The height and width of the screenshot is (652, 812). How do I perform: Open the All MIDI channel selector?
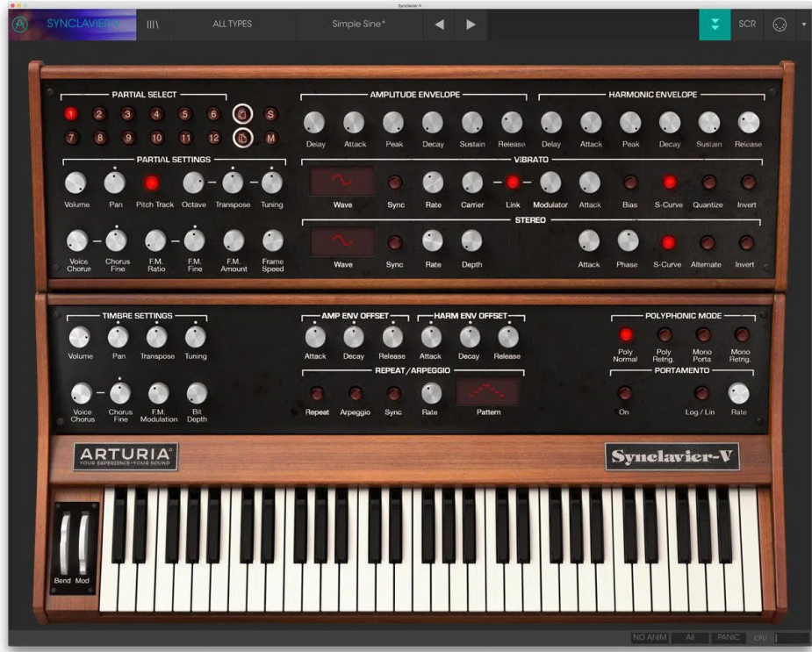coord(690,637)
